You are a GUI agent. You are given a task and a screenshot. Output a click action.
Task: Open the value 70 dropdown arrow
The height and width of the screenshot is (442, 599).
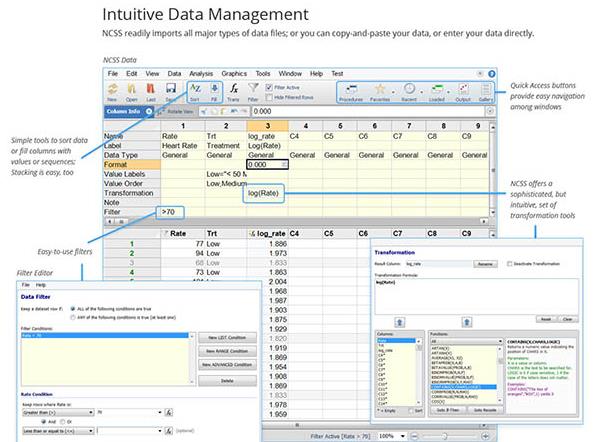160,413
